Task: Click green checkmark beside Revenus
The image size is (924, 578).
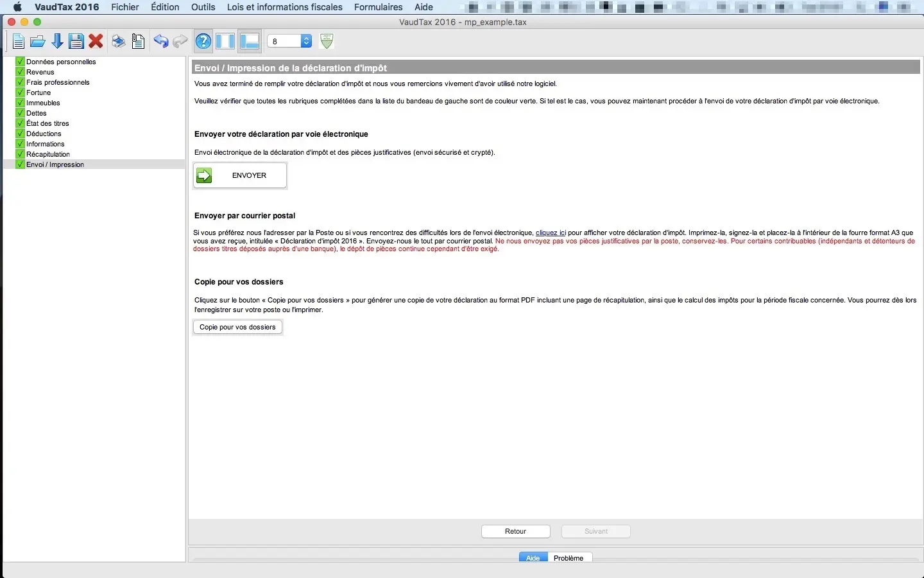Action: (20, 72)
